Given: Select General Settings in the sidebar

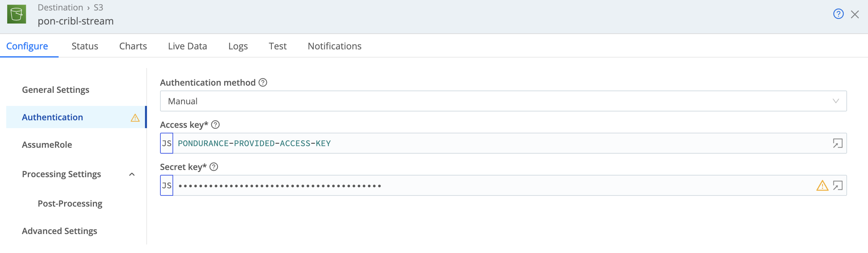Looking at the screenshot, I should tap(56, 90).
